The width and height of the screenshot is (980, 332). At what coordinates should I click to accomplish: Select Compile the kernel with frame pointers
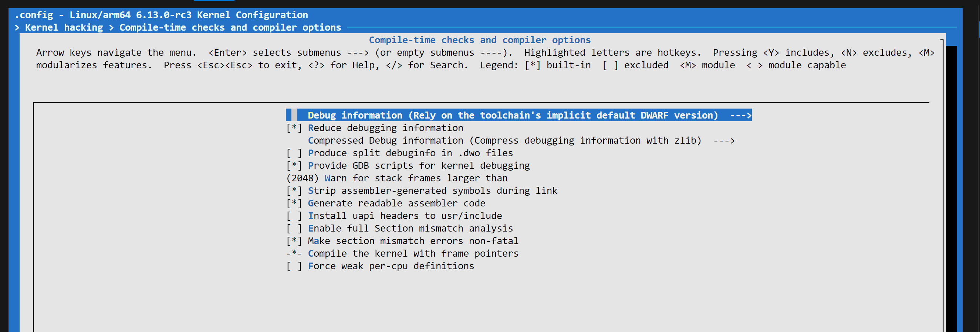tap(413, 253)
